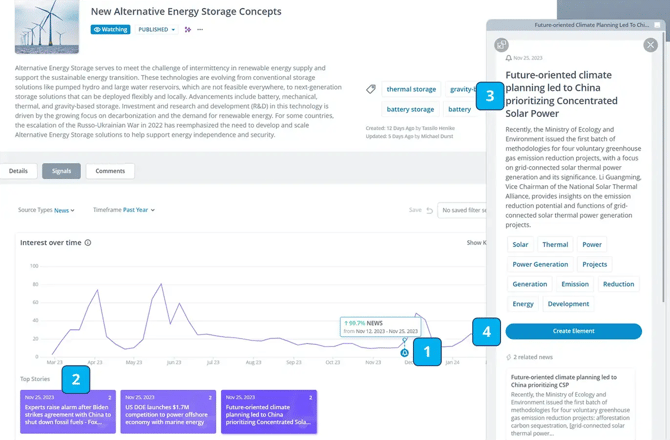Open the wind turbine header thumbnail
The height and width of the screenshot is (440, 670).
coord(47,26)
